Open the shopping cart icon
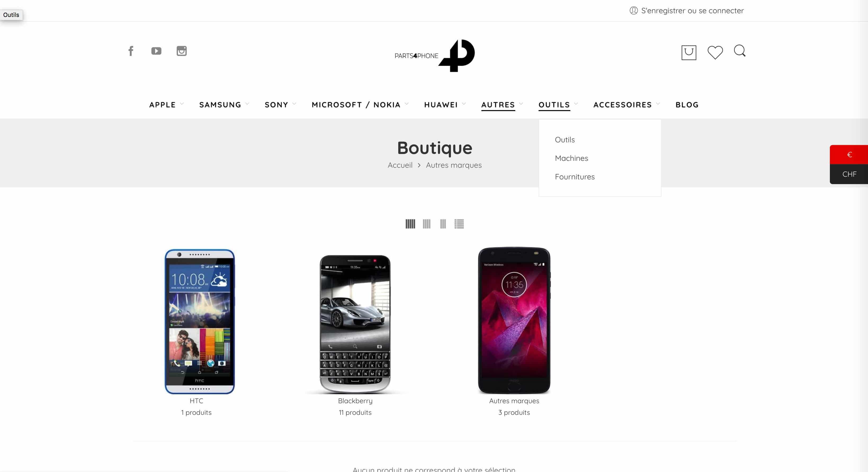 (689, 53)
